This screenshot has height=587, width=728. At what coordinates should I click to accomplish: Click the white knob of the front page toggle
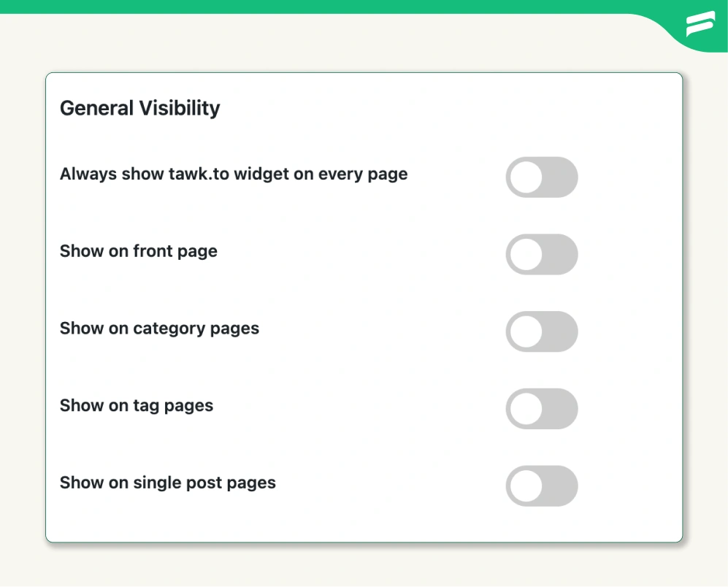coord(526,255)
